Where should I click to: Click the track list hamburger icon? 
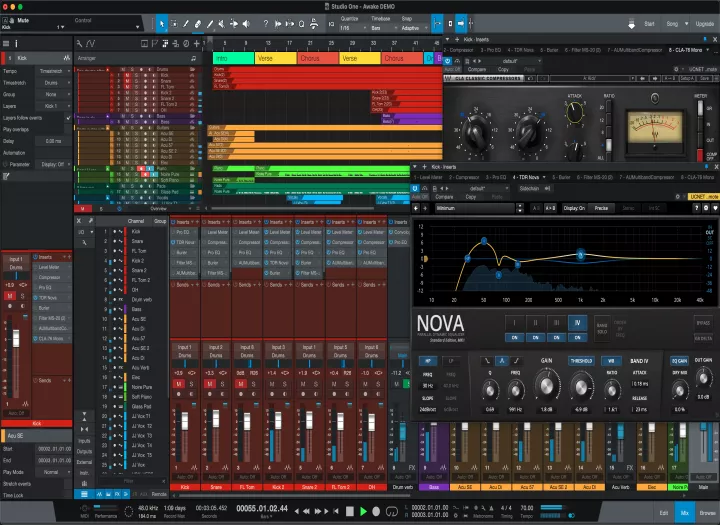6,44
